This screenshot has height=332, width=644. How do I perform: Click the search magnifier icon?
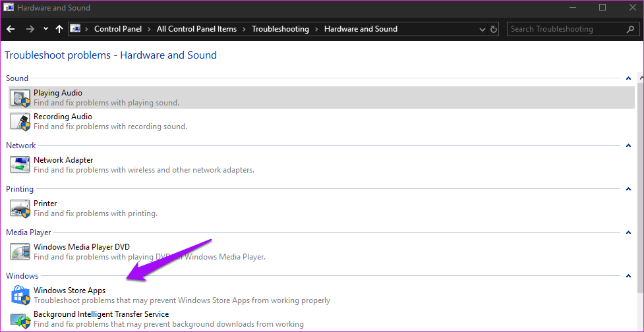[630, 29]
